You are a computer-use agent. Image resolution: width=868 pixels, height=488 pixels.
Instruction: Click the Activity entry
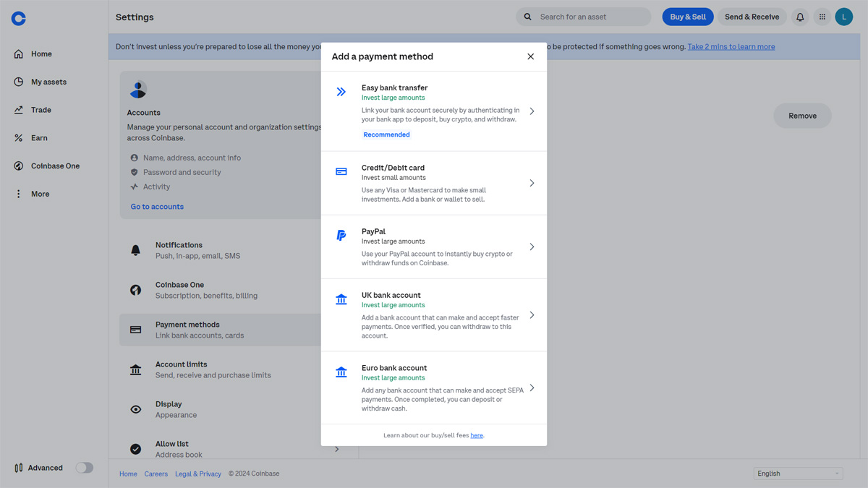point(156,187)
